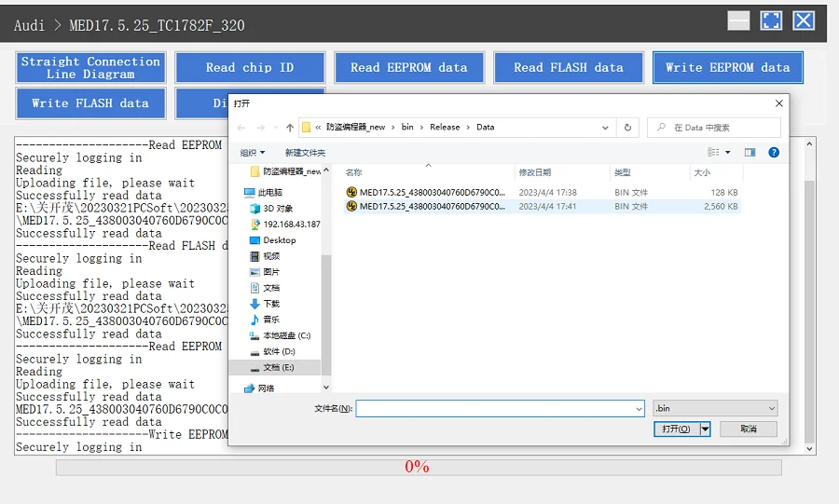Select the 128 KB MED17.5.25 BIN file

click(542, 193)
